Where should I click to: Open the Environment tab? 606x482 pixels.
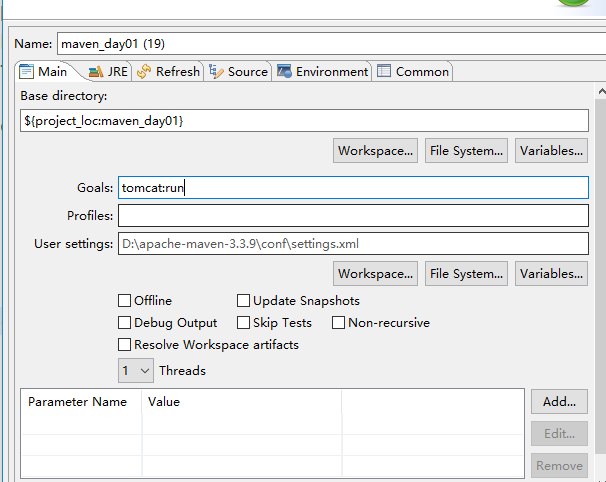point(323,71)
